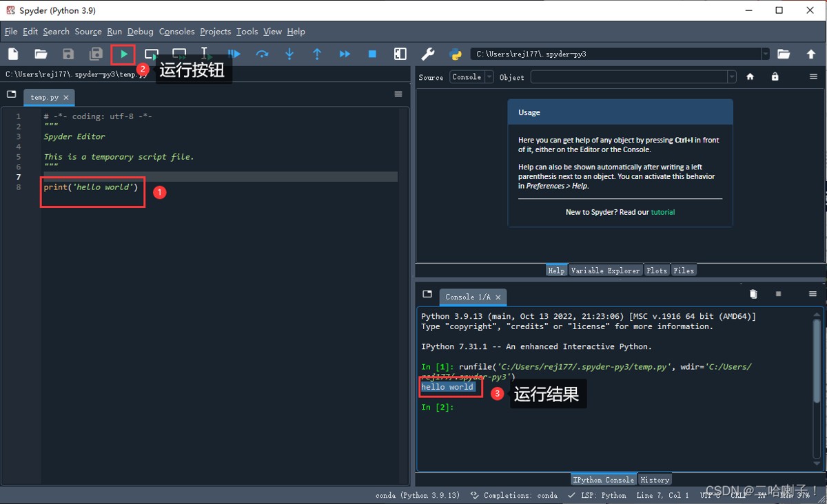827x504 pixels.
Task: Expand the Source Console dropdown
Action: 489,77
